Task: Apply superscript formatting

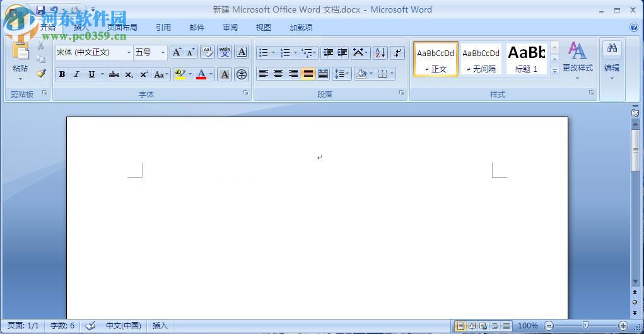Action: click(x=144, y=75)
